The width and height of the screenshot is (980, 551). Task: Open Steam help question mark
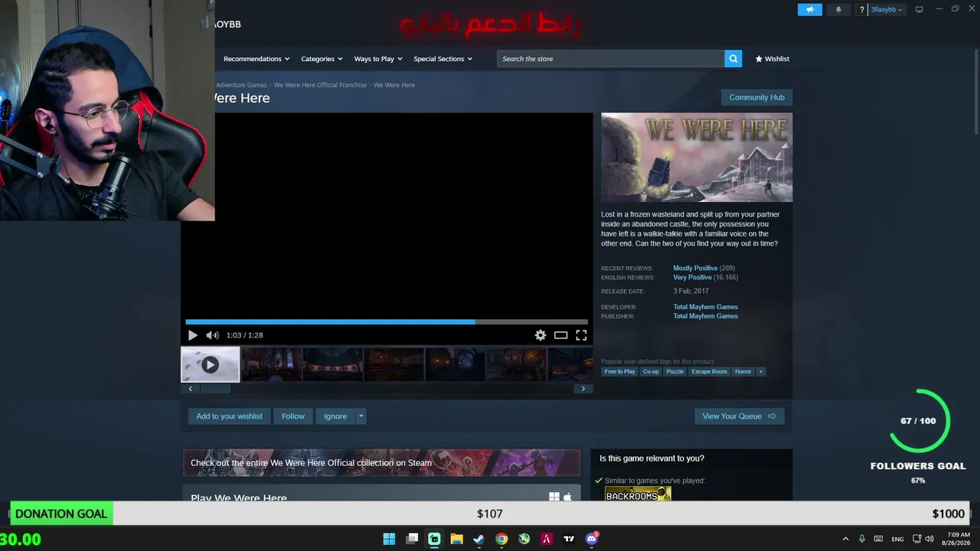tap(862, 9)
